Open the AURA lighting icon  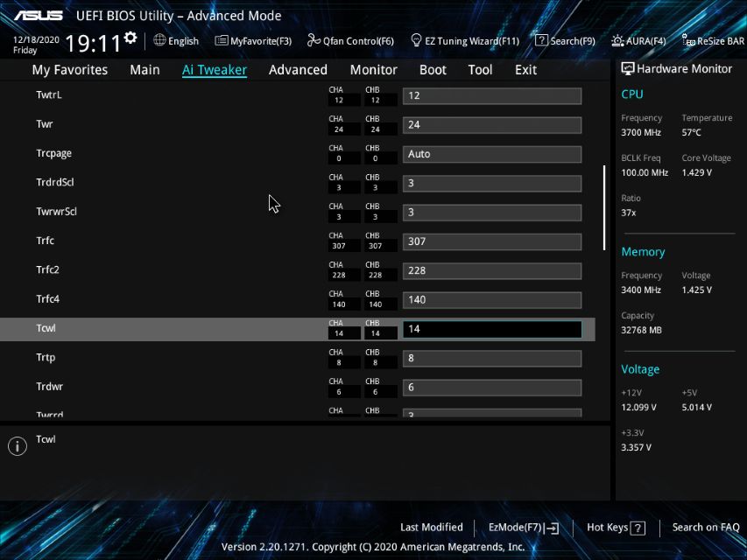tap(617, 40)
